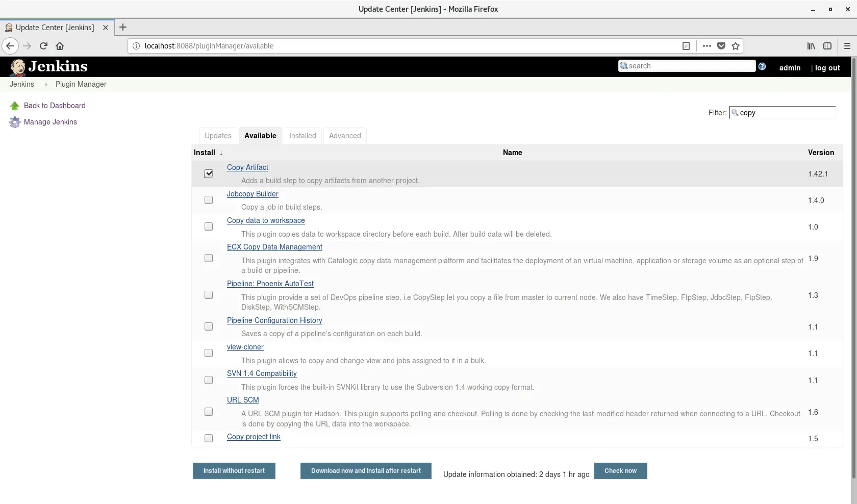The image size is (857, 504).
Task: Click Download now and install after restart
Action: (366, 471)
